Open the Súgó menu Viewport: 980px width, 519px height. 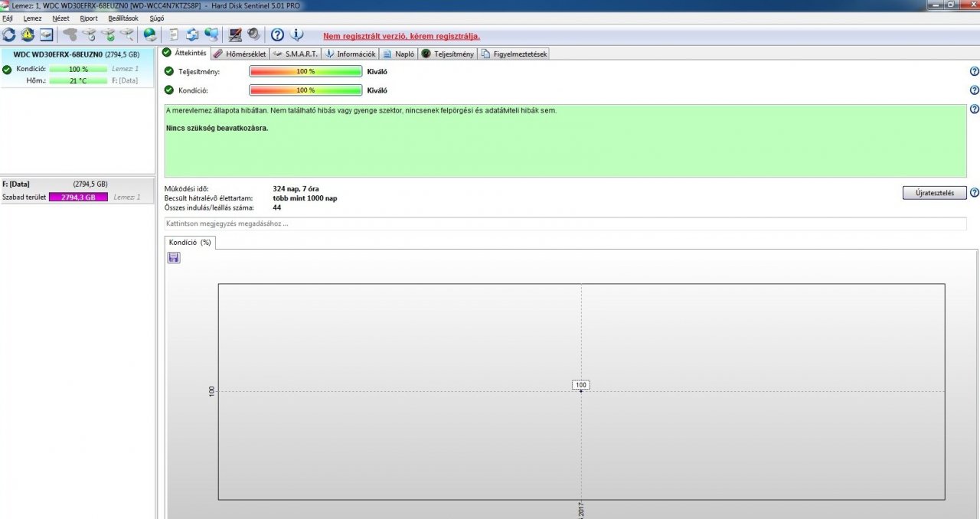pyautogui.click(x=157, y=18)
